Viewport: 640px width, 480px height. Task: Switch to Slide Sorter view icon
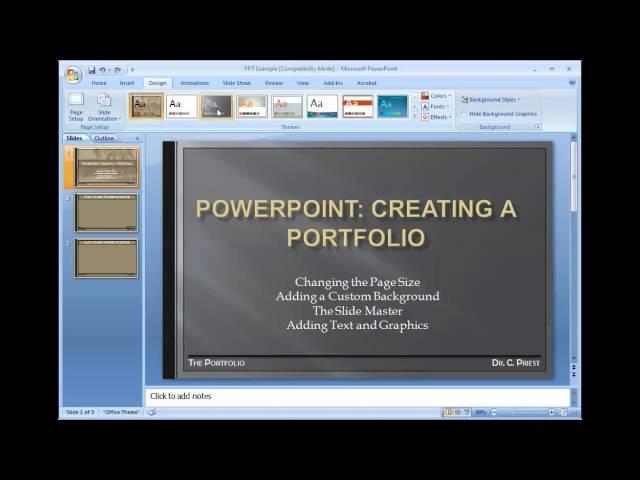pos(458,413)
